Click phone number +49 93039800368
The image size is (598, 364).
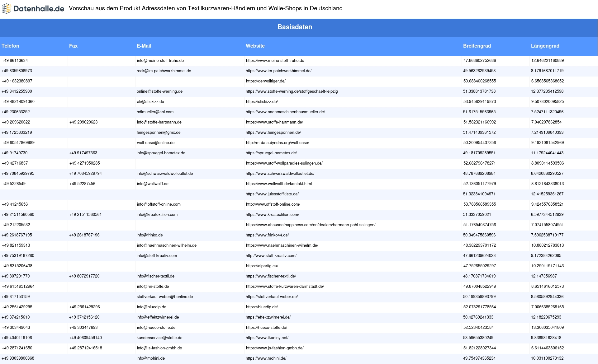click(x=18, y=358)
